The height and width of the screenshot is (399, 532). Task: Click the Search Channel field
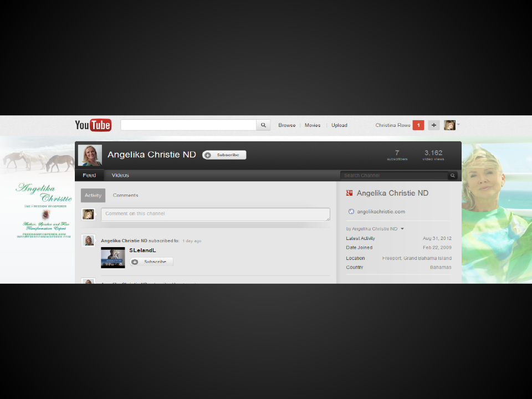(394, 176)
